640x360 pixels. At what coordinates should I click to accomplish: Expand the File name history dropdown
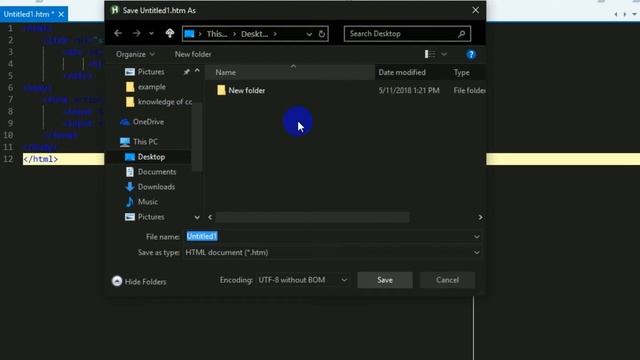pyautogui.click(x=476, y=237)
